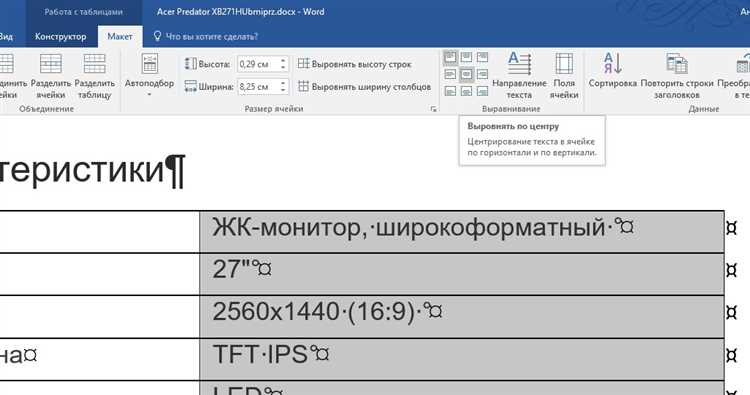Screen dimensions: 750x395
Task: Click the Разделить таблицу (Split Table) icon
Action: [94, 64]
